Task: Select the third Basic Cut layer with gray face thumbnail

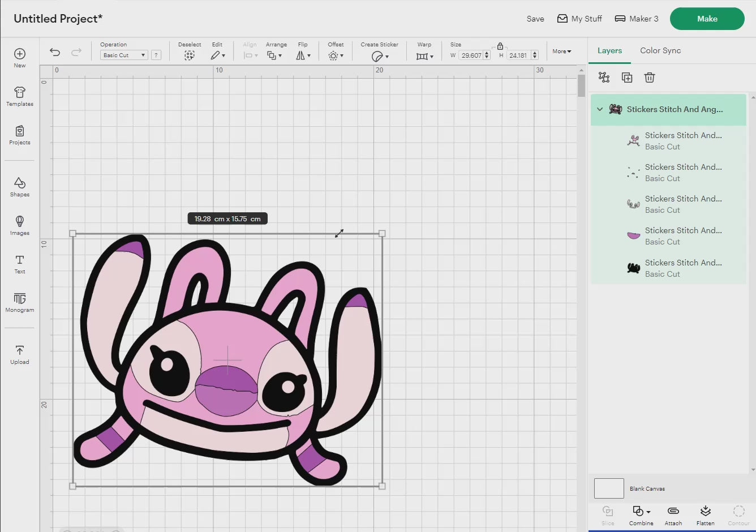Action: [x=669, y=204]
